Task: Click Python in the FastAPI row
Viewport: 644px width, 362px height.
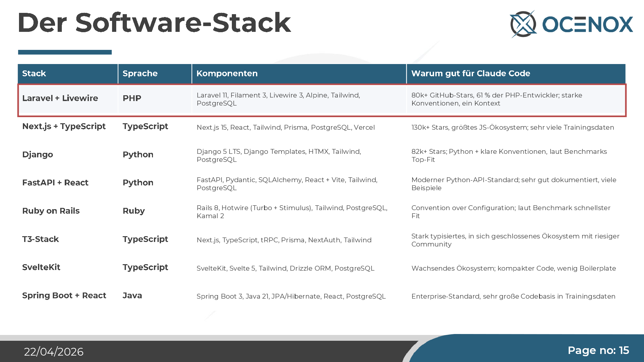Action: [155, 183]
